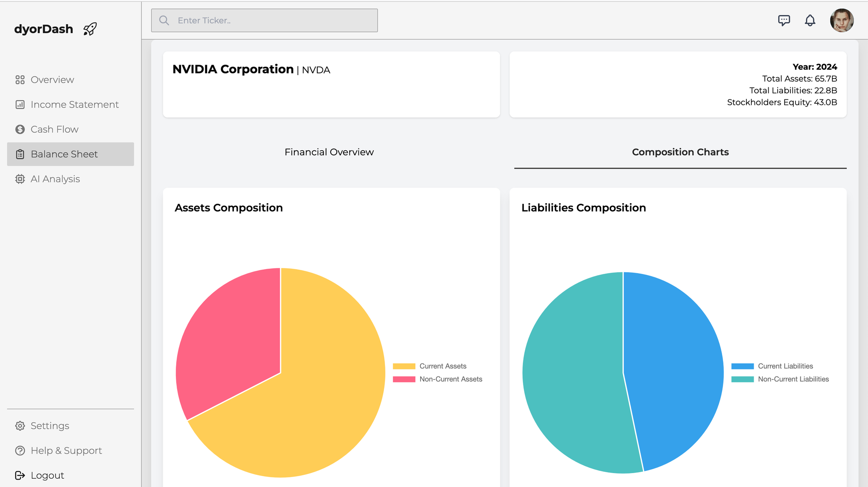Click the Balance Sheet clipboard icon

coord(20,154)
